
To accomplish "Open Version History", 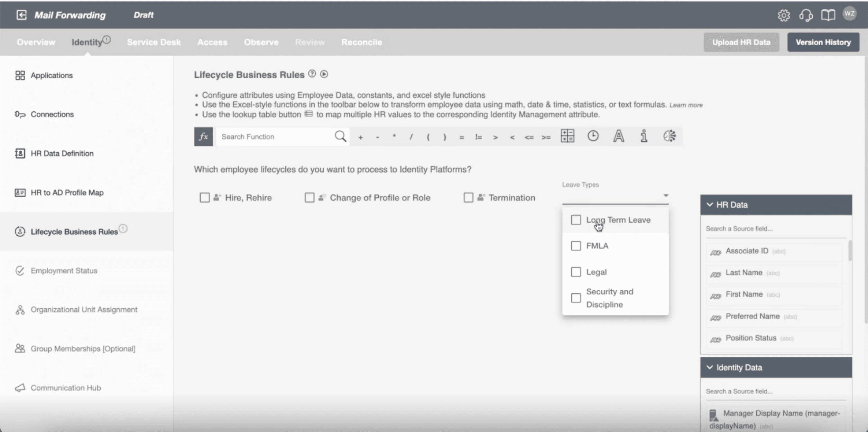I will coord(823,42).
